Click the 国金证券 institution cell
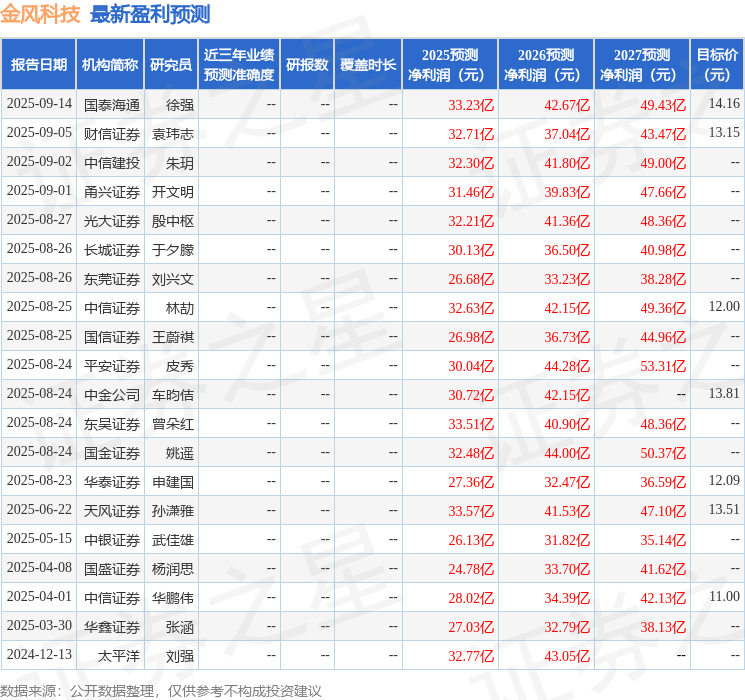This screenshot has height=700, width=745. pos(112,453)
